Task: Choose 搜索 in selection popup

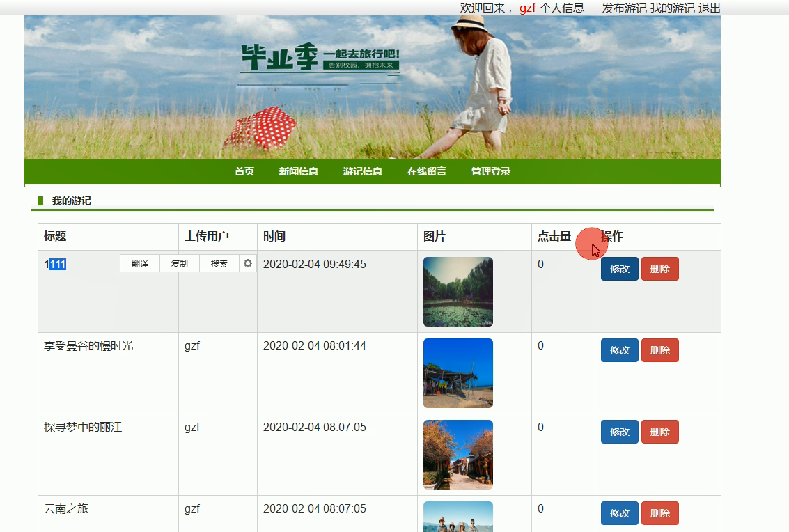Action: 219,263
